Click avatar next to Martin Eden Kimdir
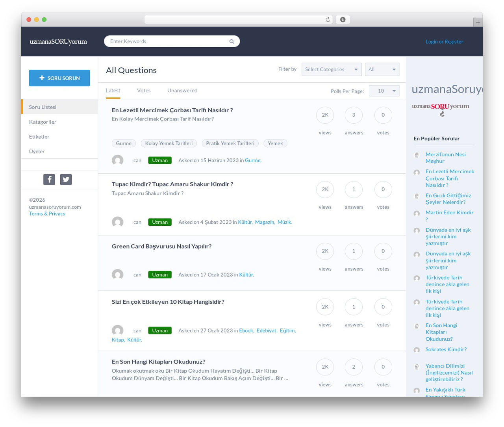This screenshot has height=427, width=504. click(417, 213)
